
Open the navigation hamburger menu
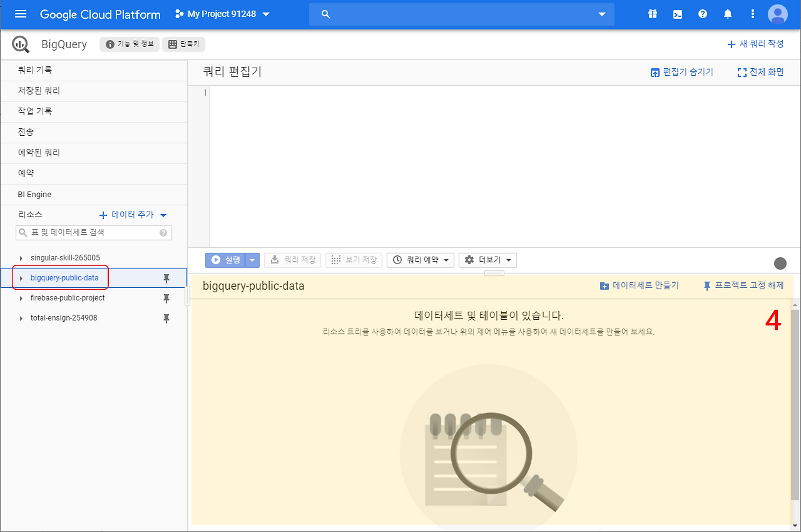point(21,14)
